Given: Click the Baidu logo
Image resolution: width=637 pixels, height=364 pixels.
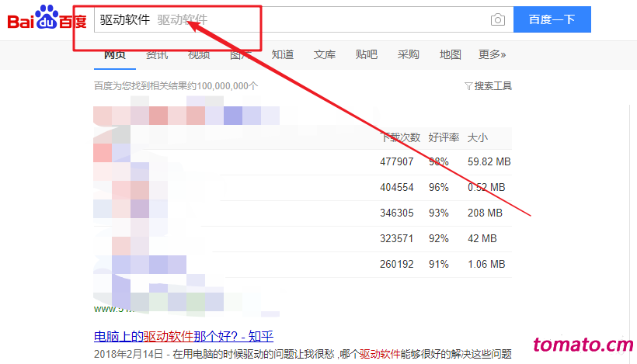Looking at the screenshot, I should click(47, 17).
